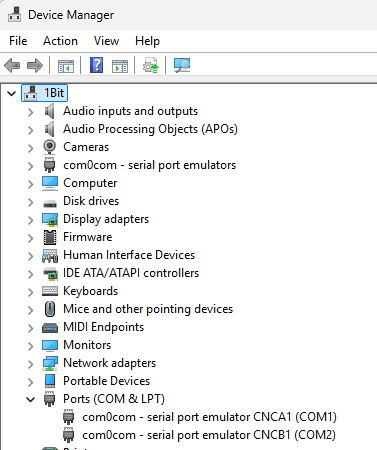Select the 'IDE ATA/ATAPI controllers' label
This screenshot has width=377, height=450.
pyautogui.click(x=131, y=273)
